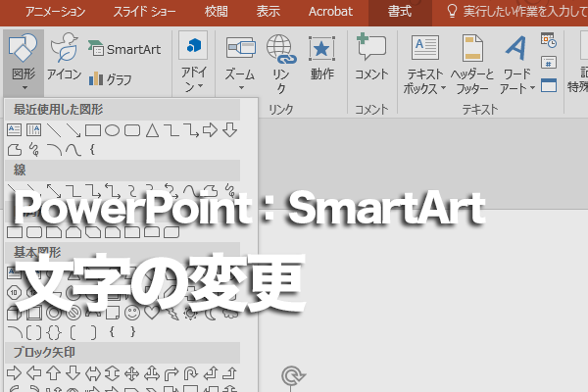The width and height of the screenshot is (588, 392).
Task: Open the 図形 shapes gallery button
Action: point(24,62)
